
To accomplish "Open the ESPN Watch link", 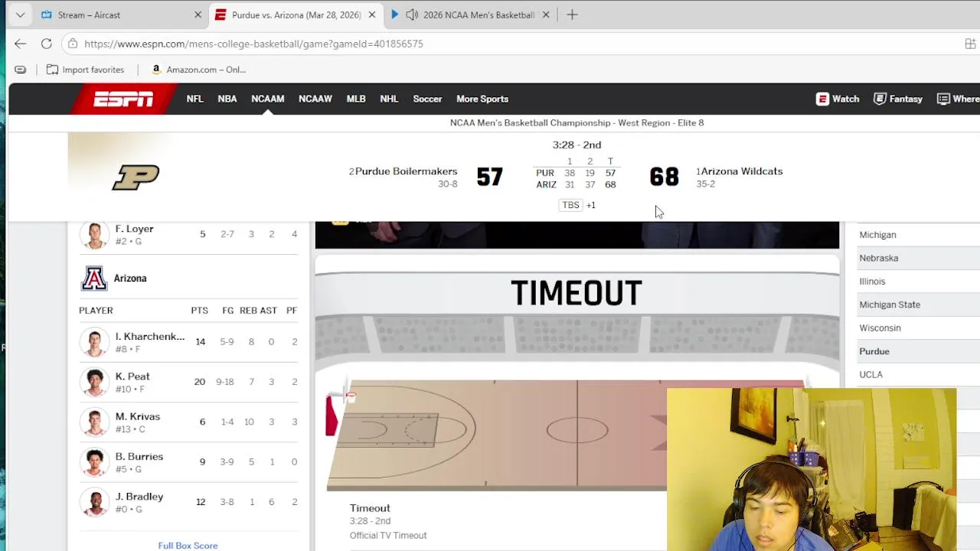I will (838, 99).
